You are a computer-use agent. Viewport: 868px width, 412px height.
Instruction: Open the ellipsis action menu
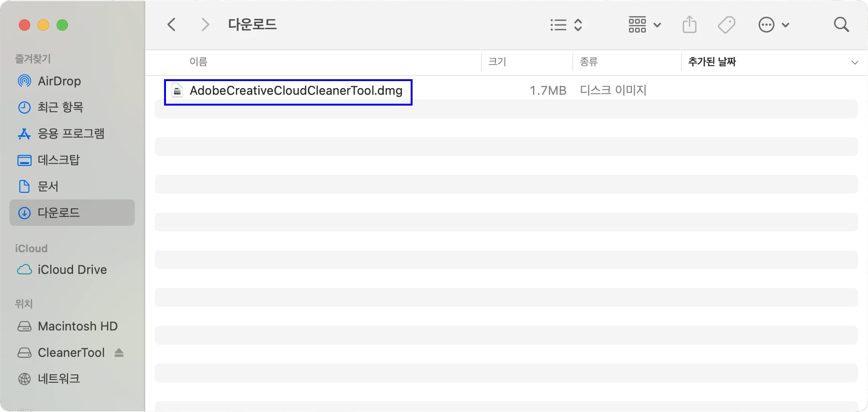click(x=774, y=25)
